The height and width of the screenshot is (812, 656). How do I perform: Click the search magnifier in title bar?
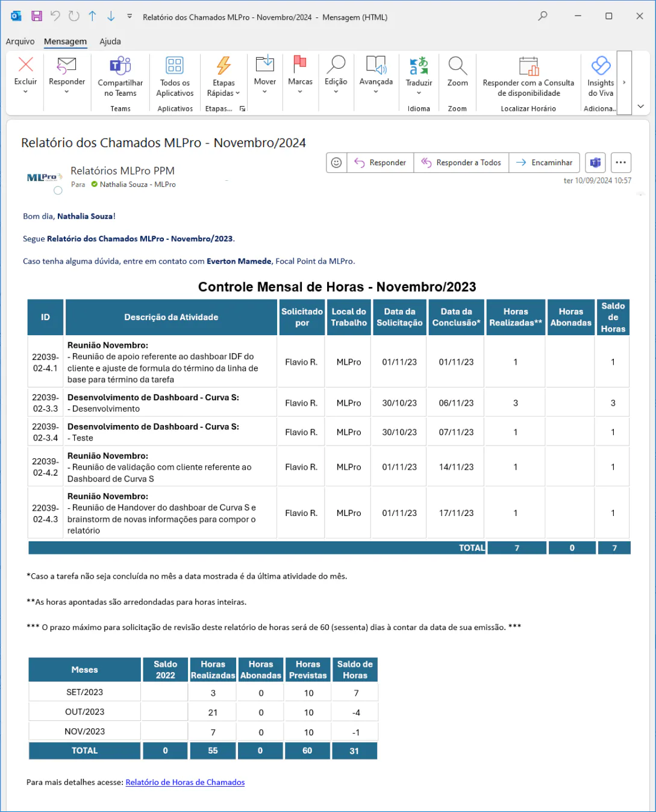(x=543, y=16)
